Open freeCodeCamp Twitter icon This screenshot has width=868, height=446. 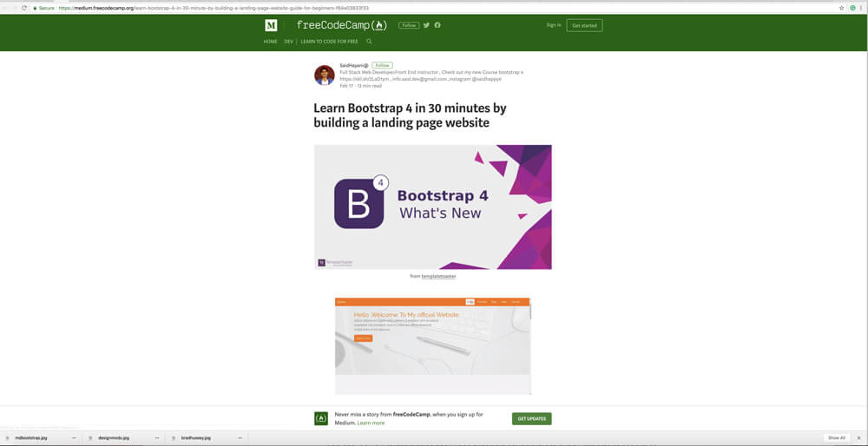point(426,25)
